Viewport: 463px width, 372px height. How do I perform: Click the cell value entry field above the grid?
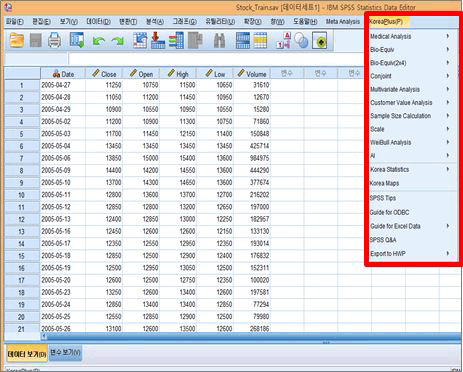coord(217,59)
